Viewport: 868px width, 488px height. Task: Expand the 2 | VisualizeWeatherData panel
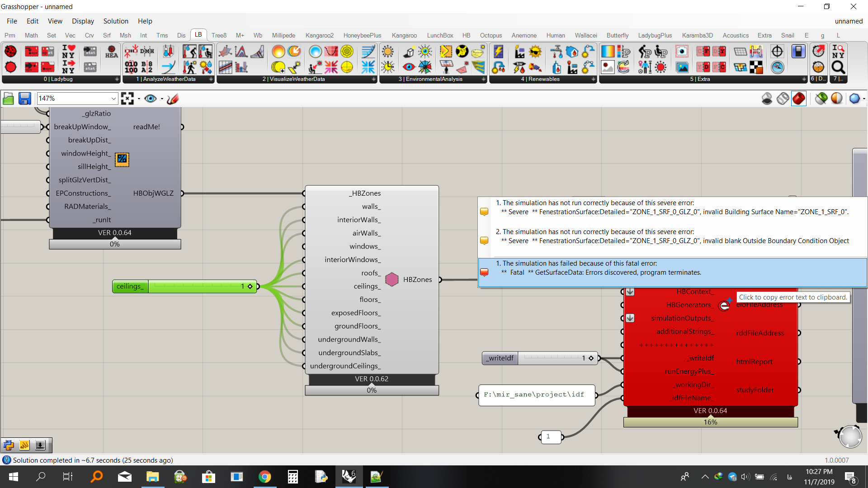[374, 79]
